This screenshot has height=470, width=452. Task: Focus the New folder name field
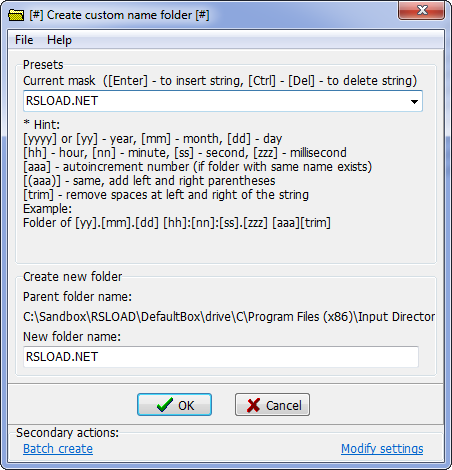[x=221, y=357]
